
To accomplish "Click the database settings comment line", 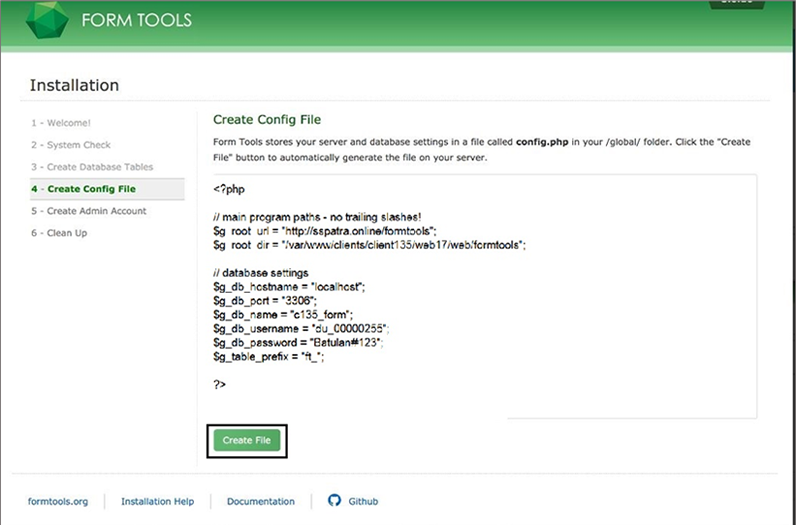I will [261, 273].
